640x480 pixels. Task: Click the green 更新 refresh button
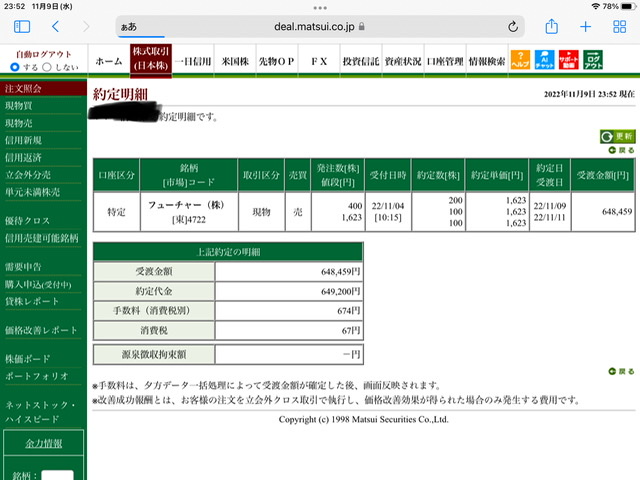pyautogui.click(x=618, y=136)
